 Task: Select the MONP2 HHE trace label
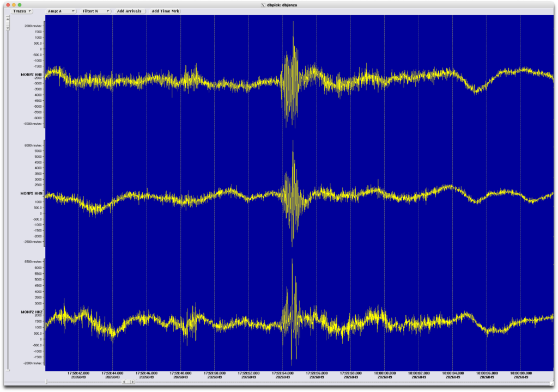click(x=32, y=75)
